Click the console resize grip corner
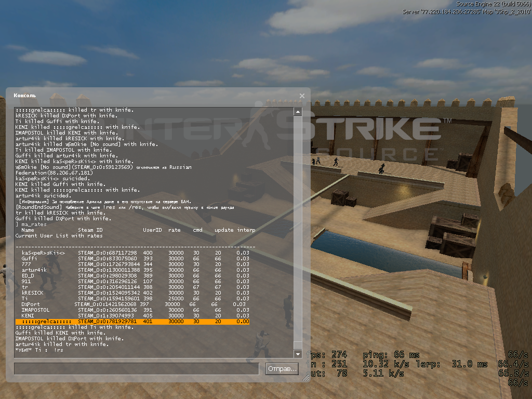Viewport: 532px width, 399px height. tap(306, 377)
